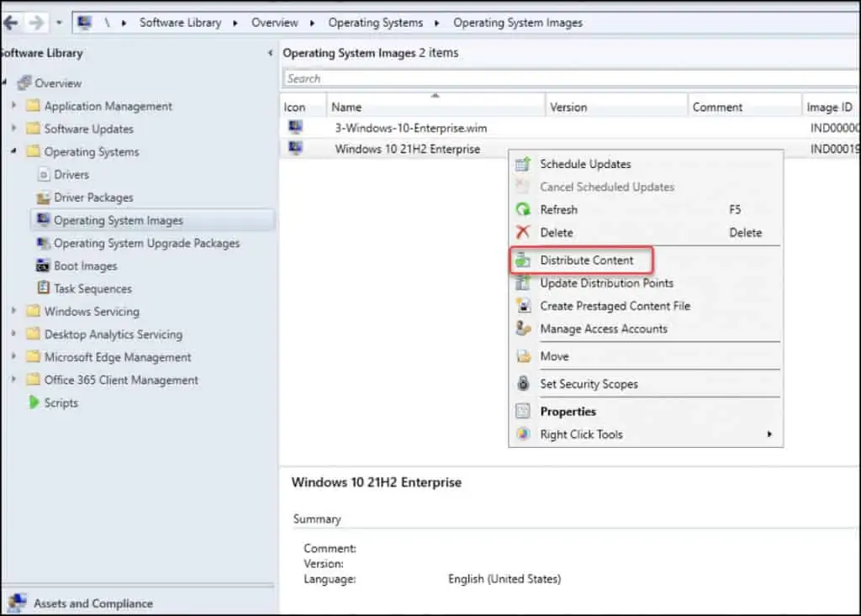Click the Set Security Scopes lock icon
This screenshot has width=861, height=616.
523,384
